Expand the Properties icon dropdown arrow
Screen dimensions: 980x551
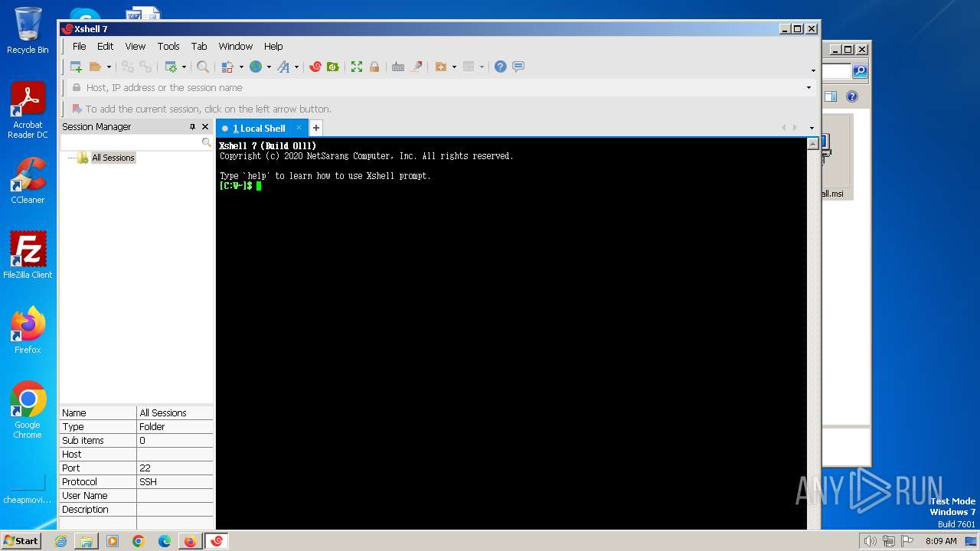184,67
